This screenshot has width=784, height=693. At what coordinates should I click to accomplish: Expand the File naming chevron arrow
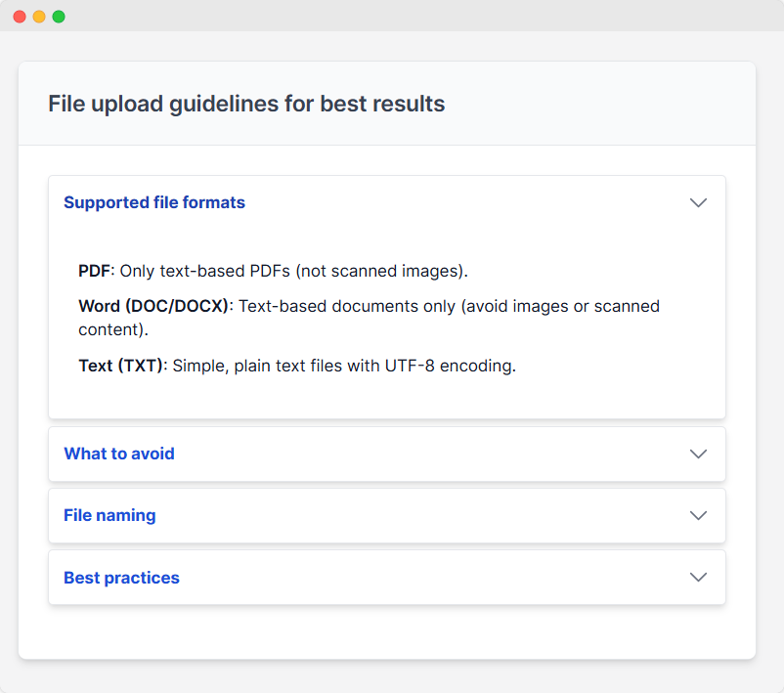(x=698, y=516)
